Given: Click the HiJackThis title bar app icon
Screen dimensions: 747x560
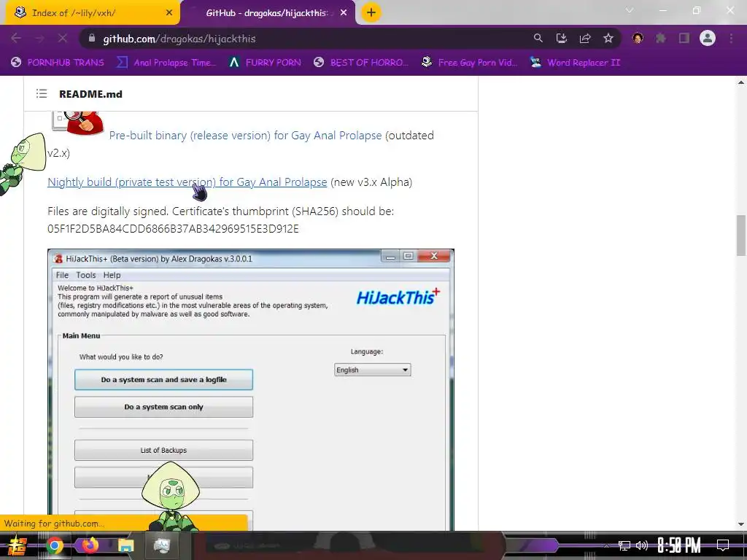Looking at the screenshot, I should pyautogui.click(x=58, y=259).
